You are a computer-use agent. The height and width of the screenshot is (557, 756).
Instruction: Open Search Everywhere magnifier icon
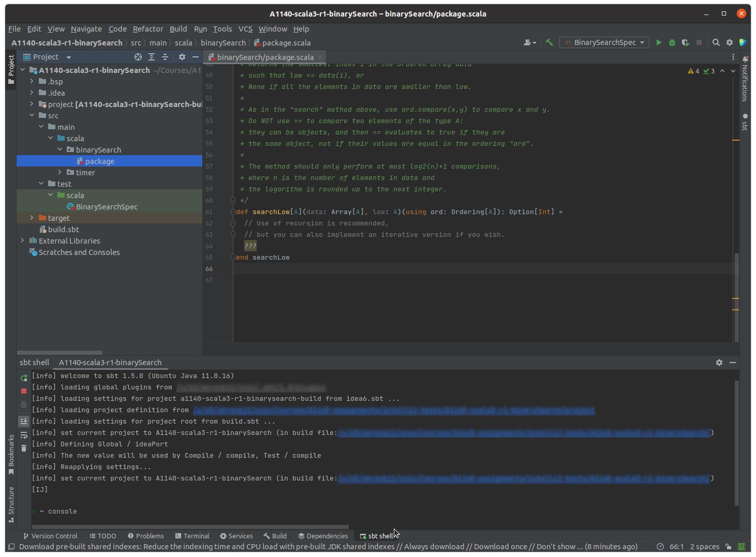tap(716, 42)
